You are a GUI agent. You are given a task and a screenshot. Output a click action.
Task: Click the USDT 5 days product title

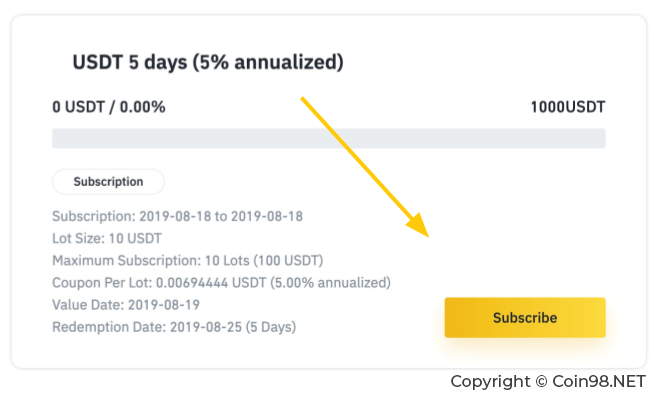pyautogui.click(x=208, y=62)
